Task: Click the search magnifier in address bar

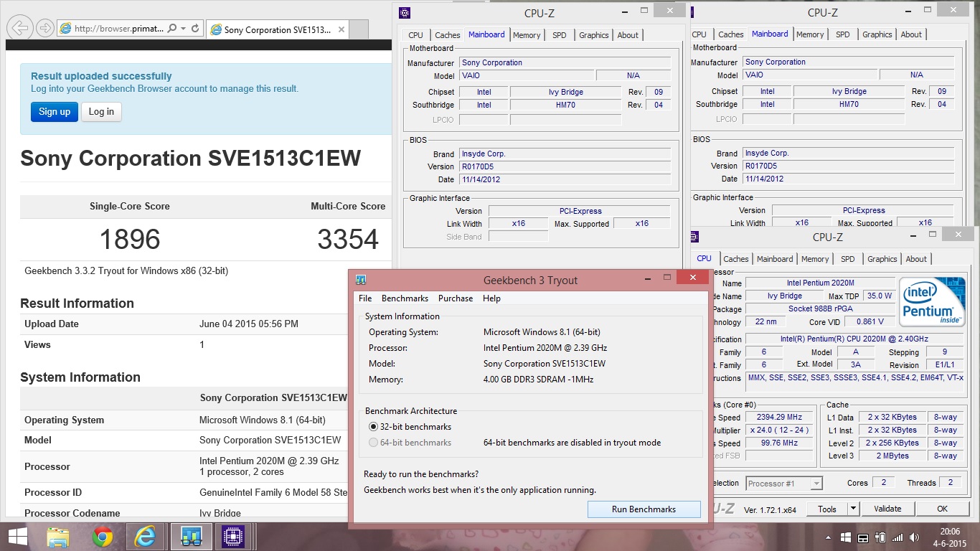Action: 171,29
